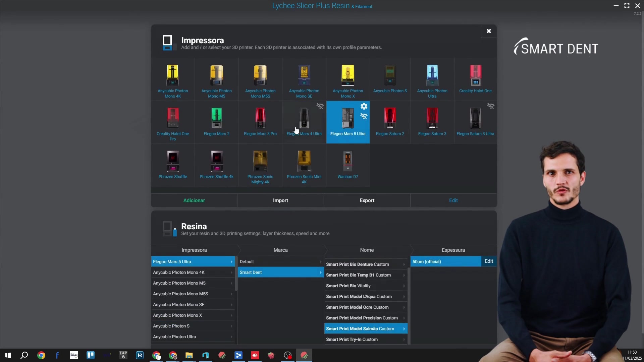Choose the Elegoo Saturn 3 printer

[432, 122]
